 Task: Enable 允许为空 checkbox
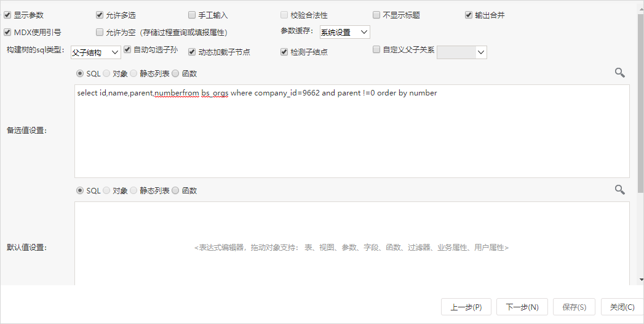point(100,32)
